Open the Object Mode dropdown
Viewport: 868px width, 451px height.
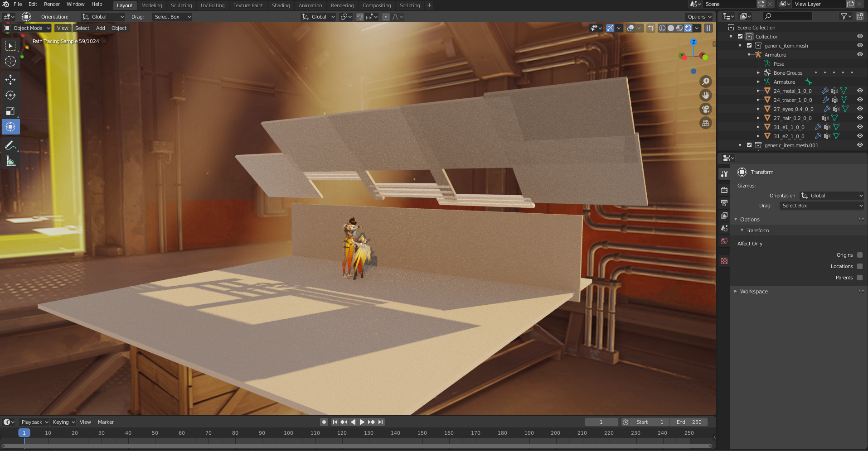tap(27, 28)
